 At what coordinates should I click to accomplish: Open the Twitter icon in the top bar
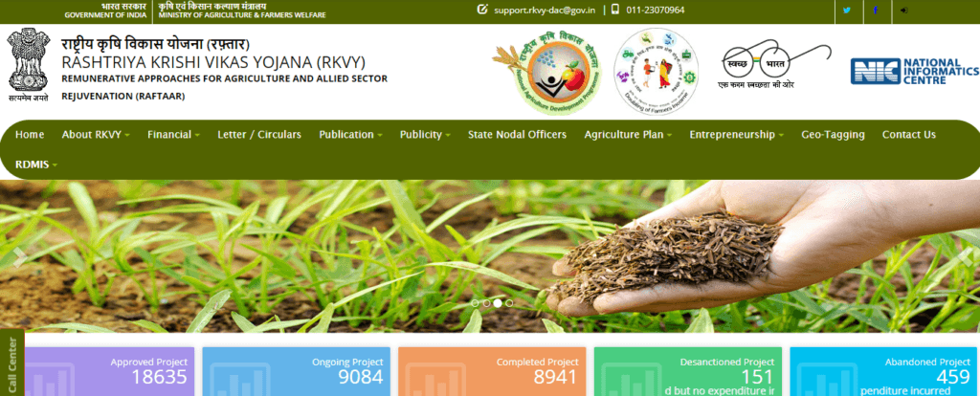[x=847, y=10]
